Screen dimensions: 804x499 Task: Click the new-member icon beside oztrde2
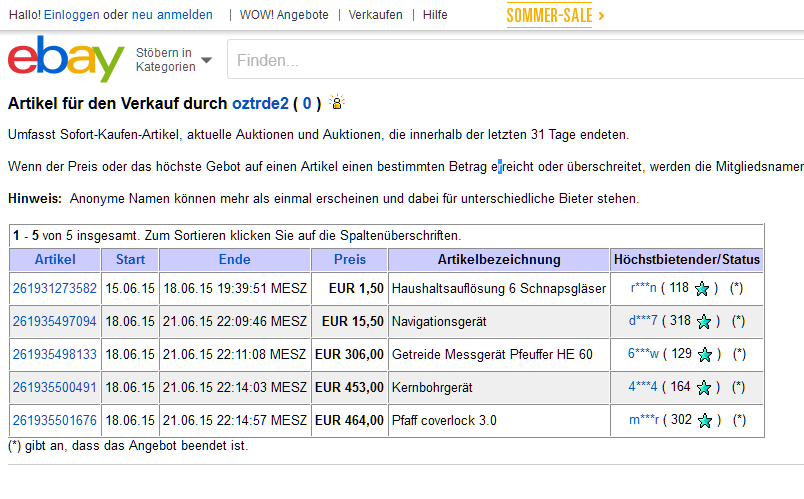pyautogui.click(x=337, y=103)
